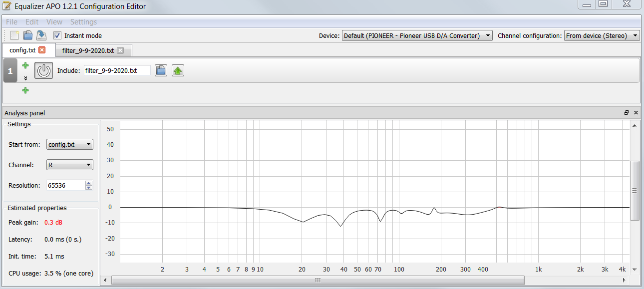
Task: Open the Start from dropdown
Action: pos(69,144)
